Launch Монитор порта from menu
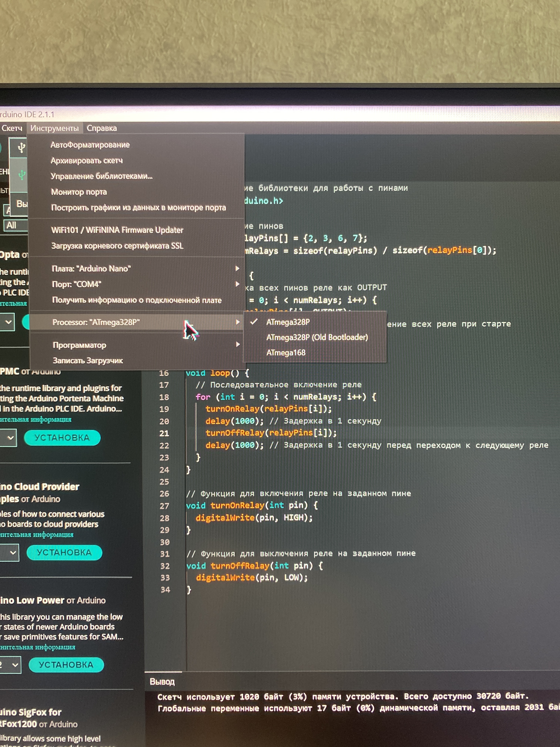The width and height of the screenshot is (560, 747). pos(79,192)
